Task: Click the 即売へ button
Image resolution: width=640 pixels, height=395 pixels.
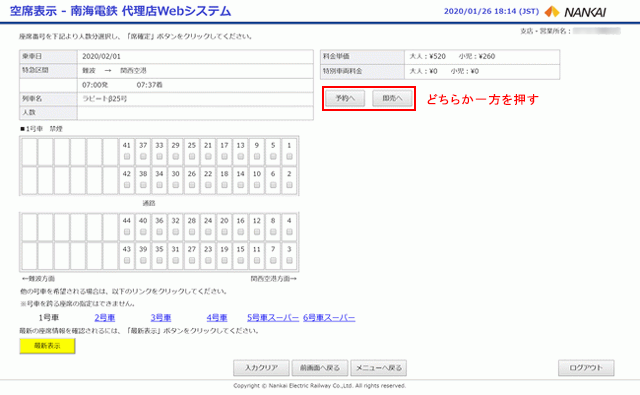Action: [392, 98]
